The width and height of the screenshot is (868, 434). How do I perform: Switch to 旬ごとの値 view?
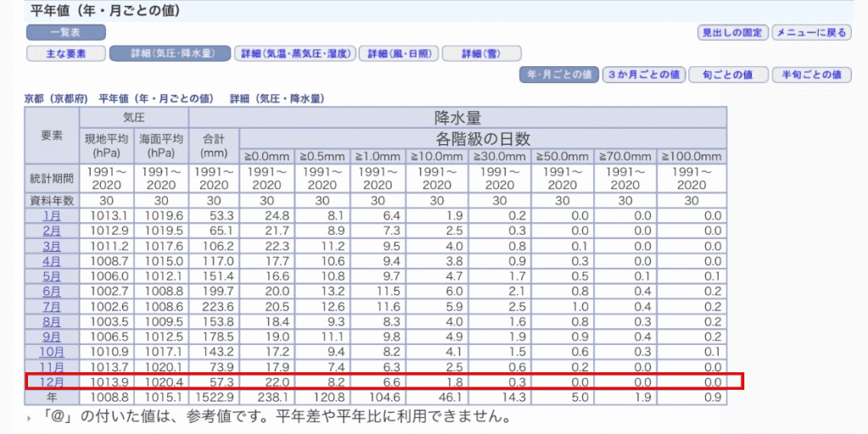728,75
